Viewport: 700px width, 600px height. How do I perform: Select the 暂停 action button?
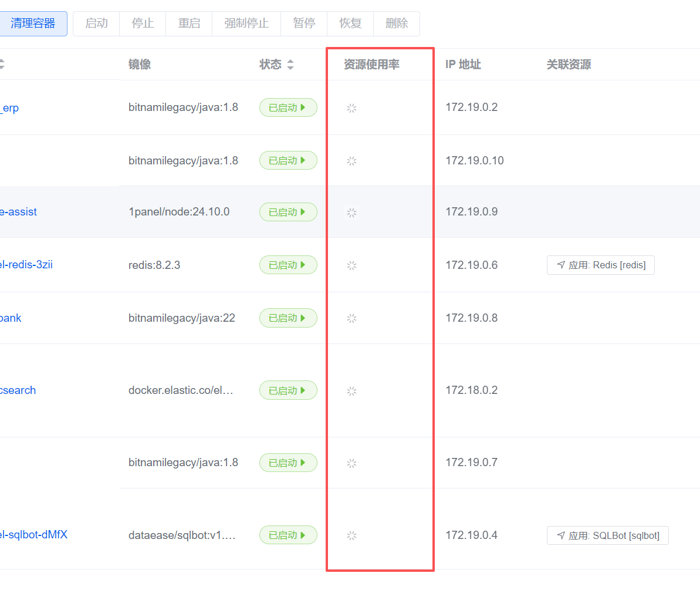(304, 23)
